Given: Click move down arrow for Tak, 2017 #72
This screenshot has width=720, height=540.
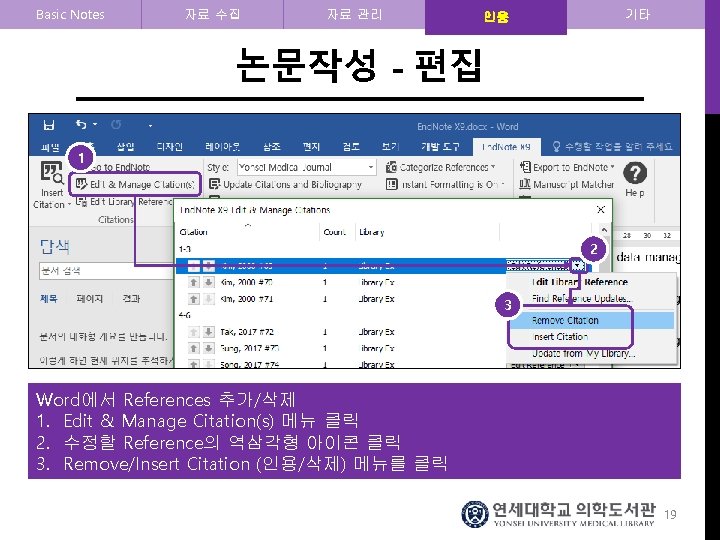Looking at the screenshot, I should 208,332.
